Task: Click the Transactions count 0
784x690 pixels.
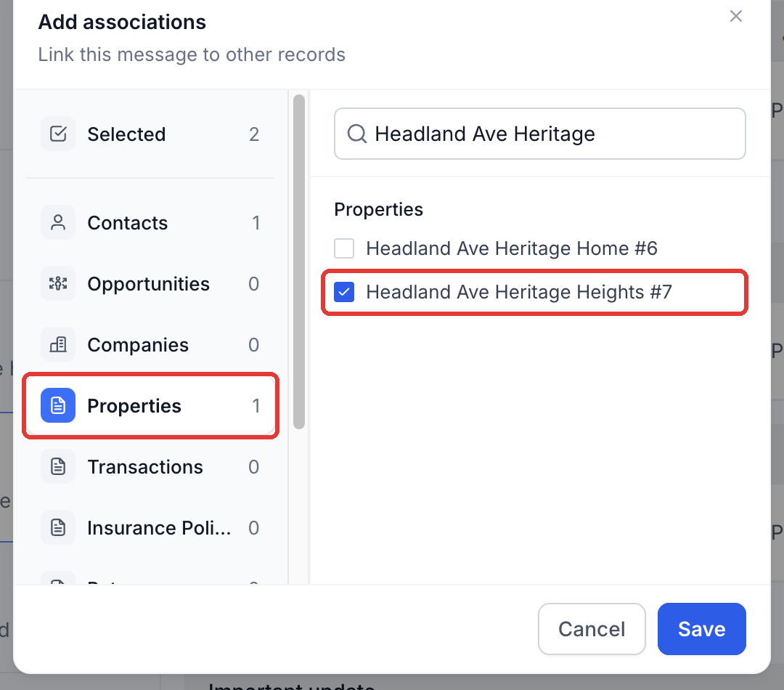Action: (254, 467)
